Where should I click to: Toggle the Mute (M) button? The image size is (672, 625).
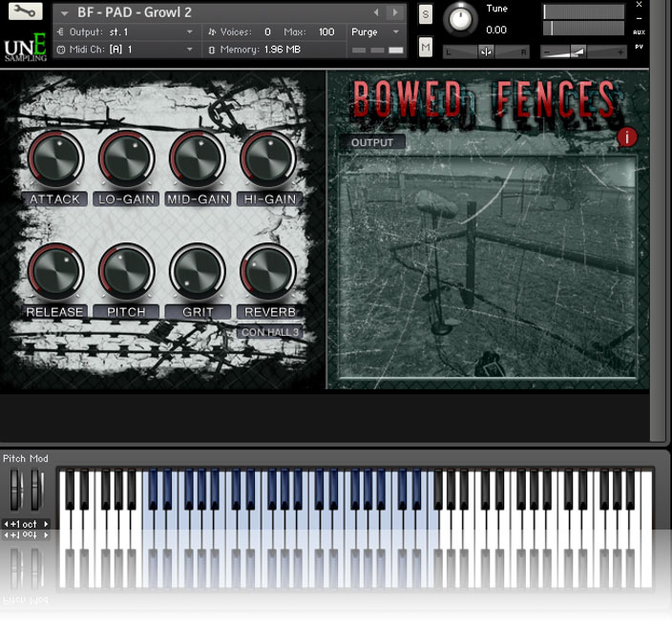426,48
